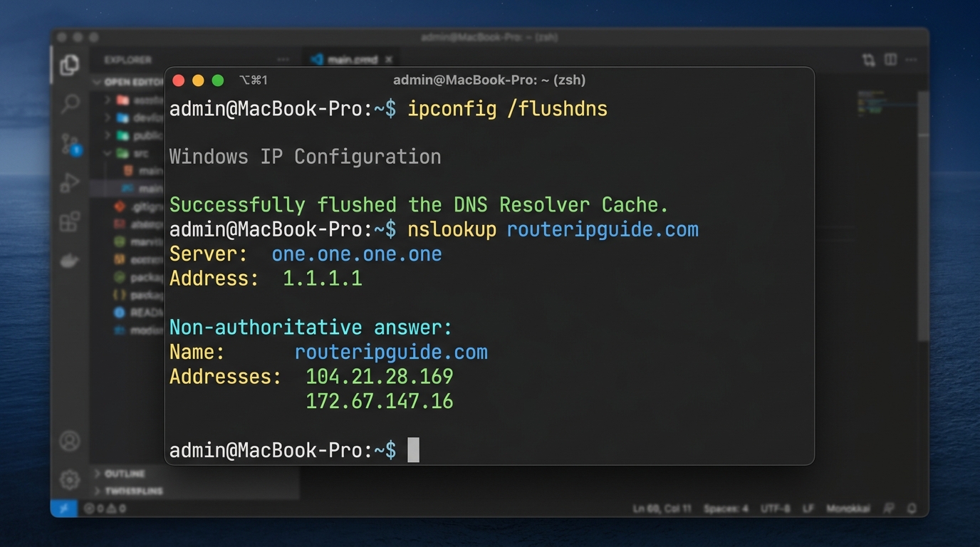
Task: Open the .gitignore file in Explorer
Action: pos(139,207)
